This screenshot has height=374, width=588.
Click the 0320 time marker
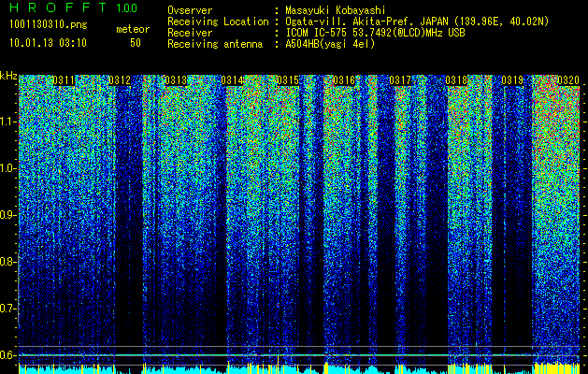coord(568,80)
